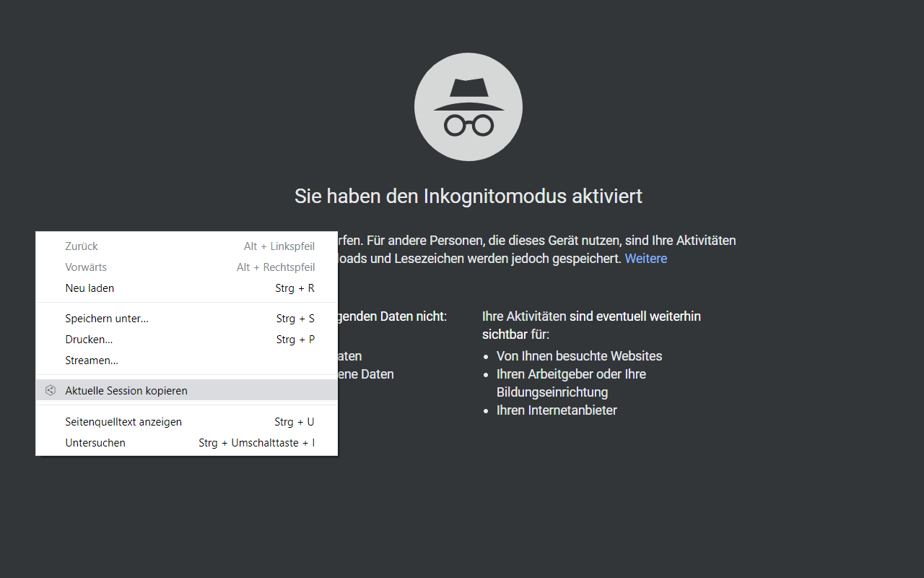924x578 pixels.
Task: Click the Strg + P shortcut label
Action: click(x=295, y=340)
